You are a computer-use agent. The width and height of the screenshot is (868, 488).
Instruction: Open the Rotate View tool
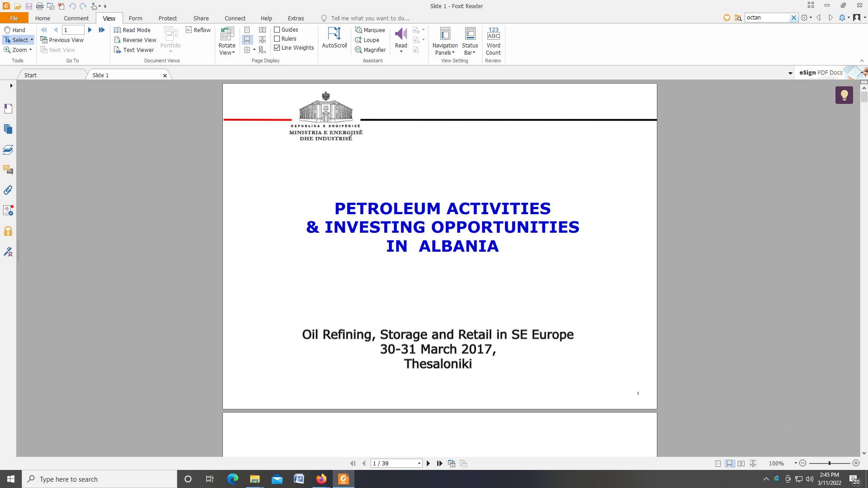pos(227,41)
